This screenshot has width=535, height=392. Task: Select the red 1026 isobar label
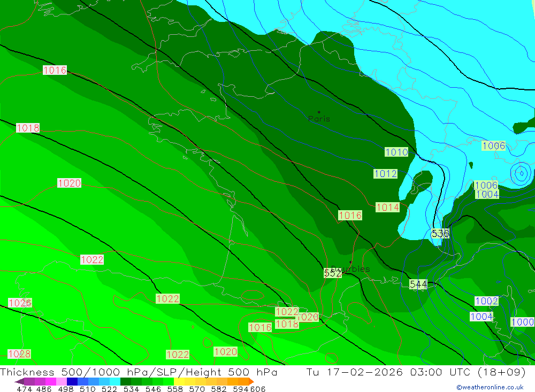pos(20,303)
